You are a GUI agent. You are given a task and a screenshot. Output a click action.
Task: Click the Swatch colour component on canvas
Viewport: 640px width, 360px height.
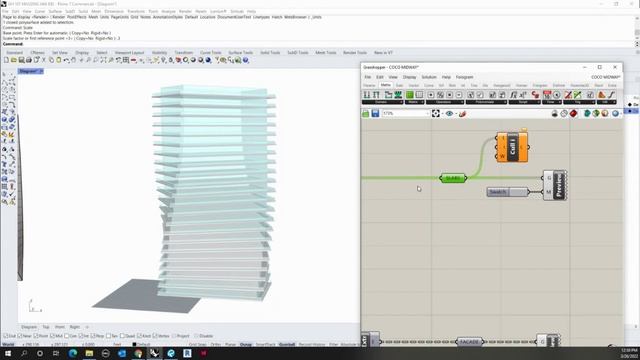click(508, 192)
